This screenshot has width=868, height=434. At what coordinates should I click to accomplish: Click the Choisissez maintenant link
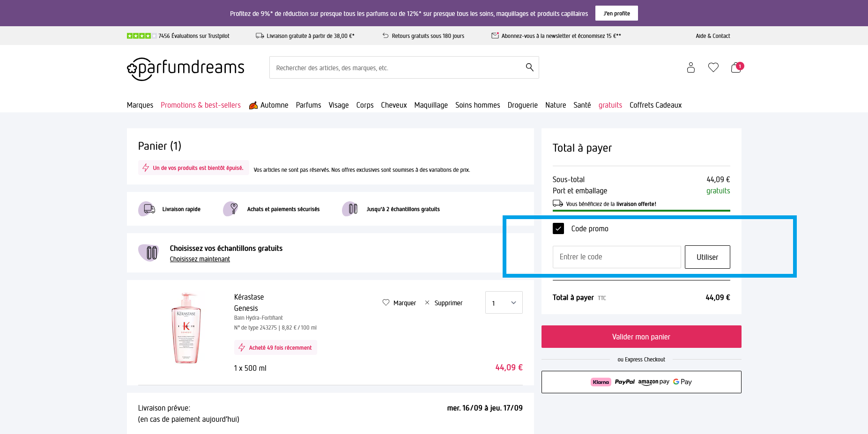coord(200,259)
